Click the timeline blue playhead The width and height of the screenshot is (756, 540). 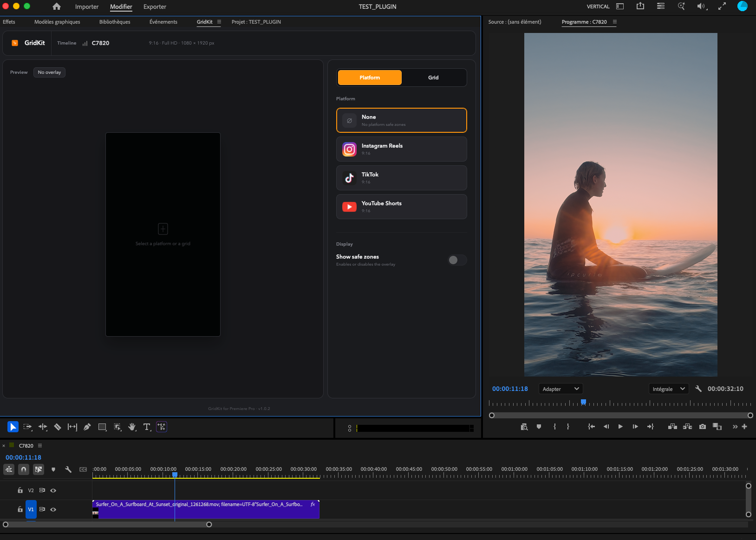point(175,475)
